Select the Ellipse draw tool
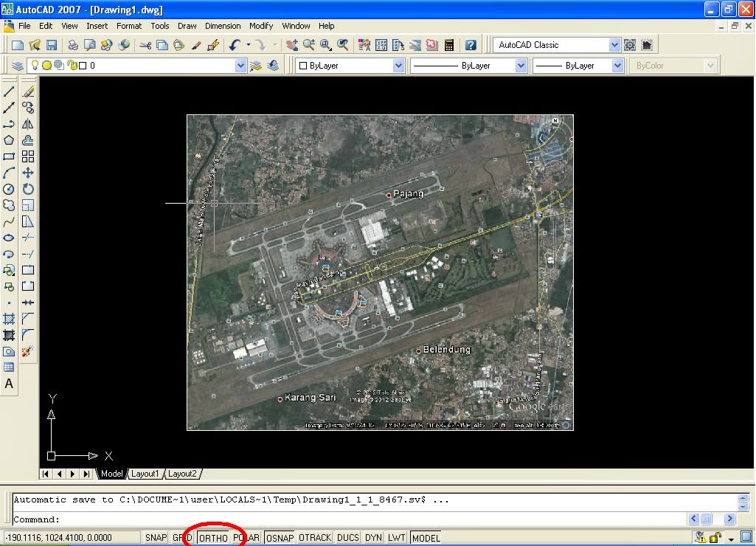 click(x=9, y=238)
